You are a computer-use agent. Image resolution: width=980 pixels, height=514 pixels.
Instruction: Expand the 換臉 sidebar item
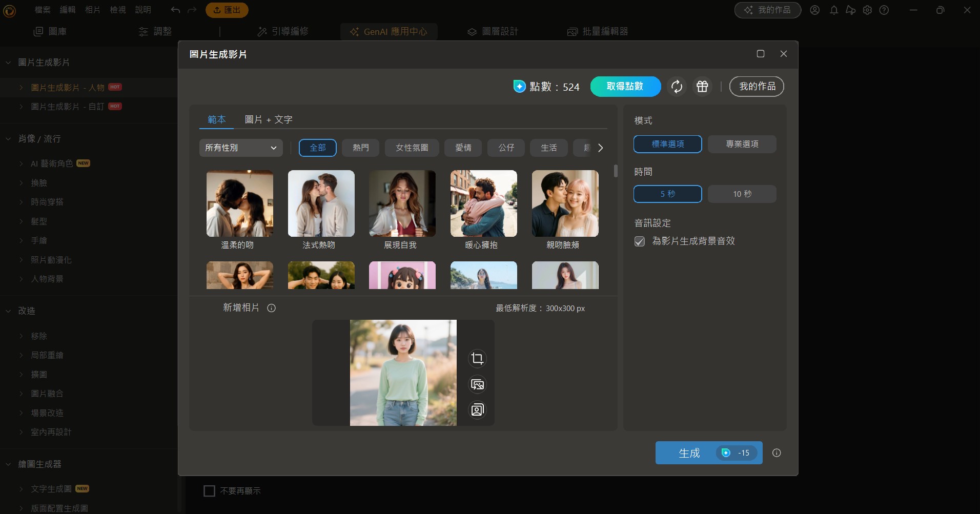coord(21,183)
